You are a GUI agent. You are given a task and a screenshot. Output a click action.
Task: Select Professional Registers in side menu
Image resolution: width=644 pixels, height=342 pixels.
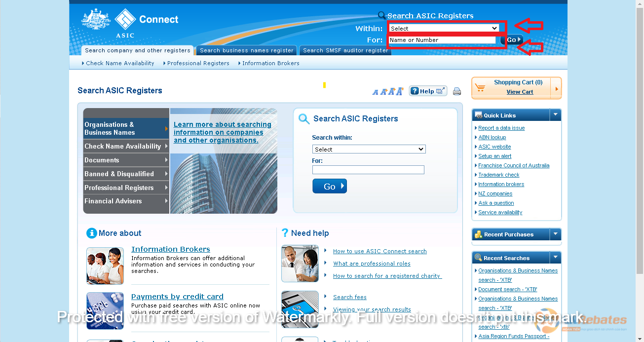(x=126, y=188)
